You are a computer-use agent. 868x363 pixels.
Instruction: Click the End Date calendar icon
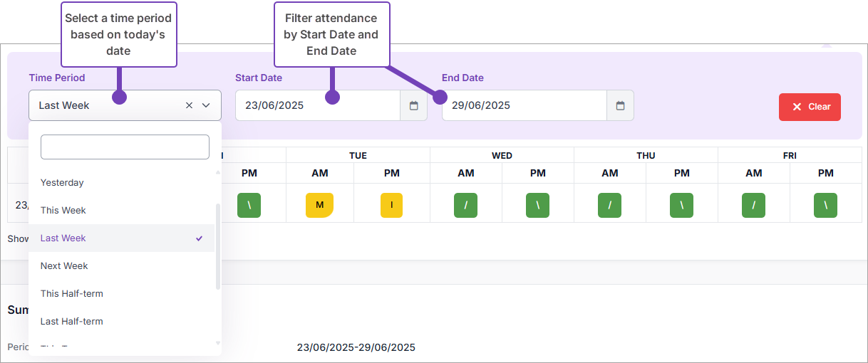(x=620, y=105)
